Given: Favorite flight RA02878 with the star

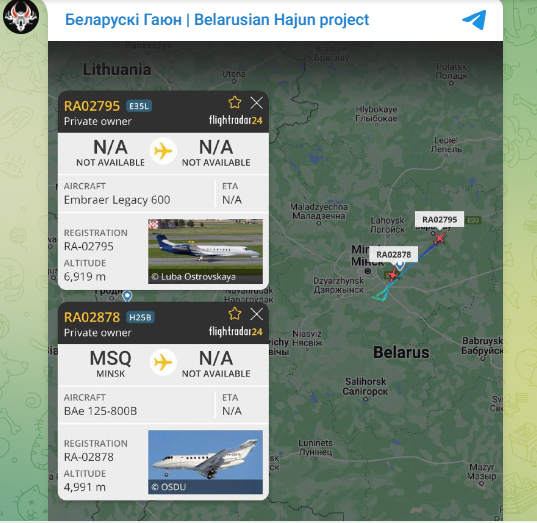Looking at the screenshot, I should [235, 314].
